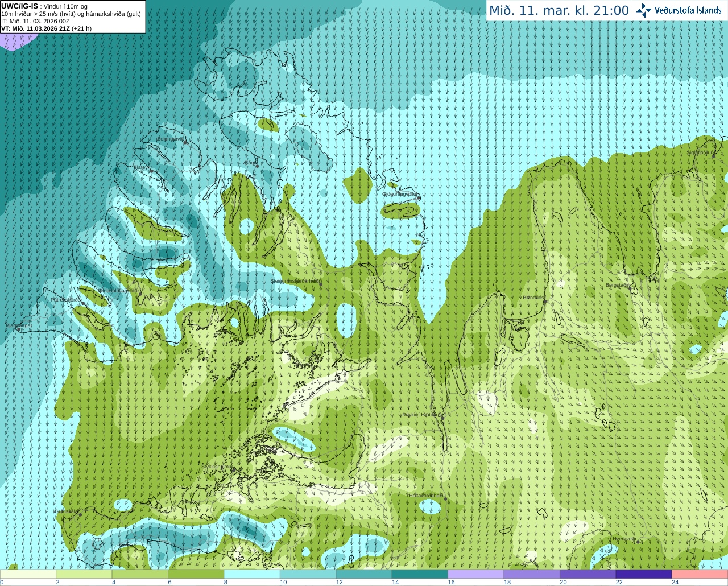
Task: Click the 14–16 m/s dark teal legend swatch
Action: click(420, 574)
